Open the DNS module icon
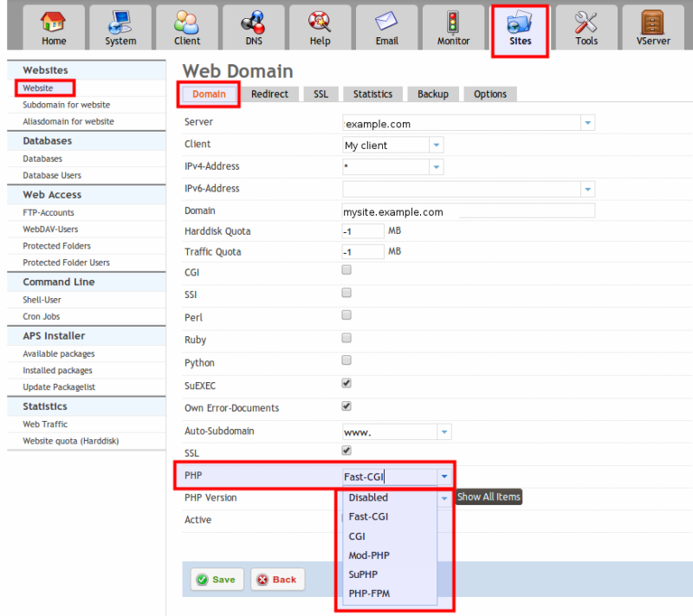This screenshot has width=693, height=616. pos(253,23)
